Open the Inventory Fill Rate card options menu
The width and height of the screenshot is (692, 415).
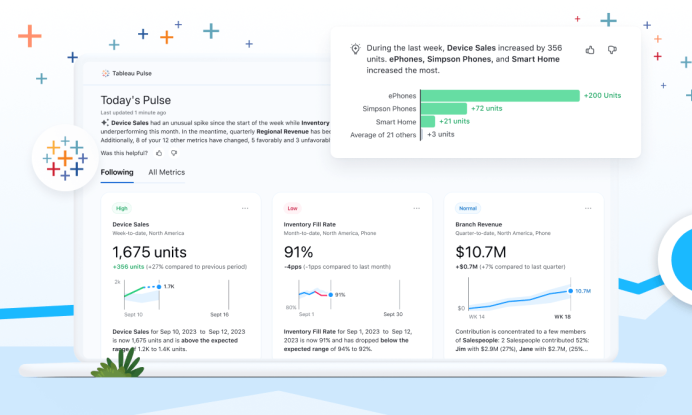coord(415,208)
